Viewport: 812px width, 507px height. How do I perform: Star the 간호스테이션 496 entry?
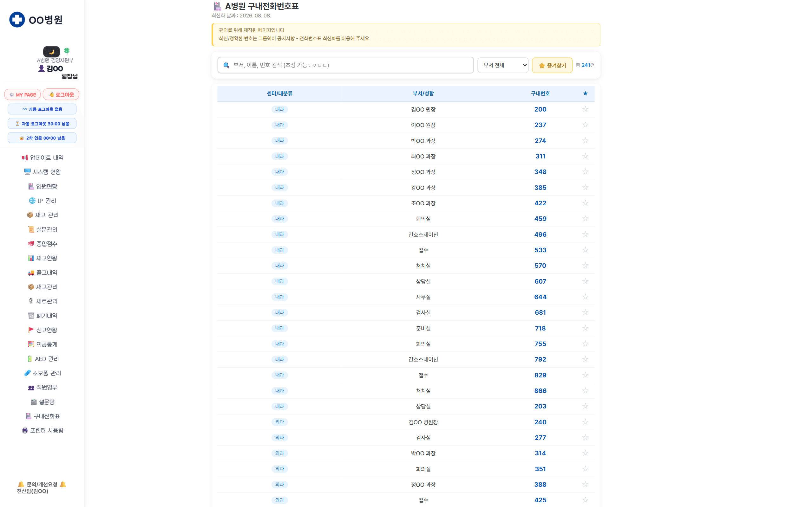[585, 234]
